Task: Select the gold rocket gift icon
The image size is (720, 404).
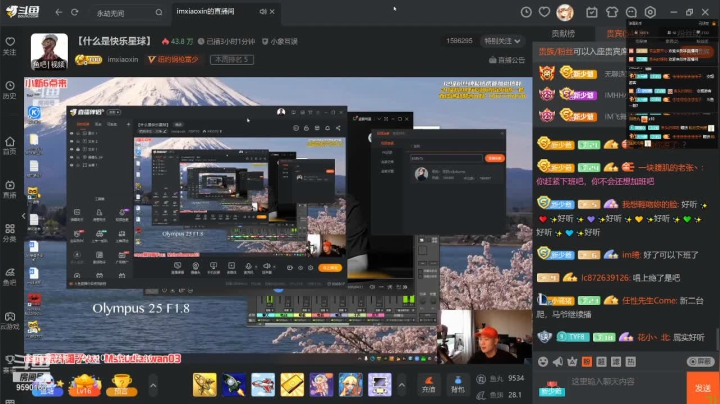Action: pyautogui.click(x=204, y=385)
